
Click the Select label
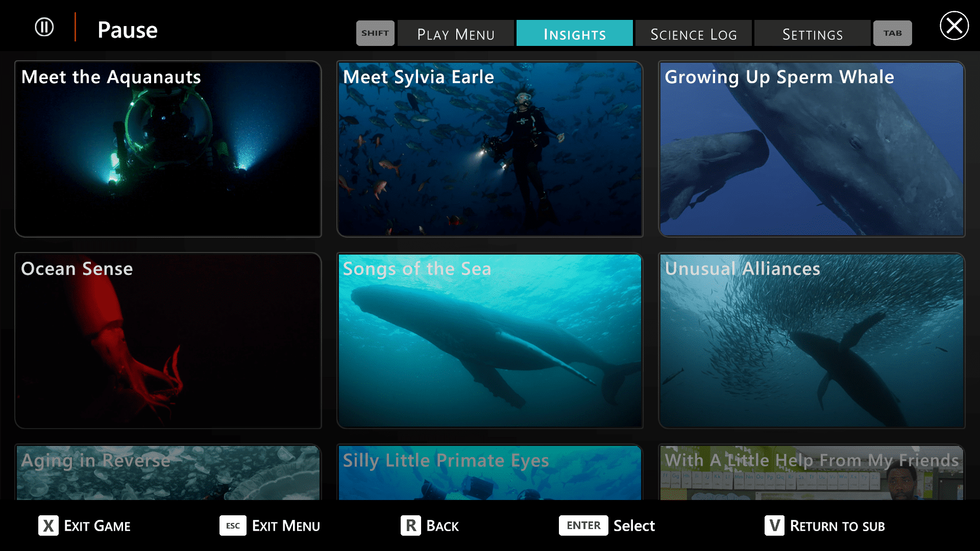pyautogui.click(x=634, y=526)
